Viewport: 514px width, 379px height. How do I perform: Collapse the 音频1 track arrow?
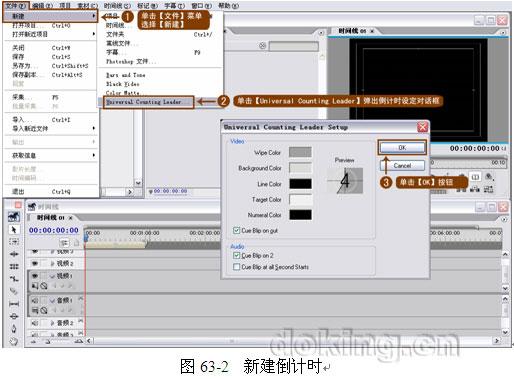52,300
